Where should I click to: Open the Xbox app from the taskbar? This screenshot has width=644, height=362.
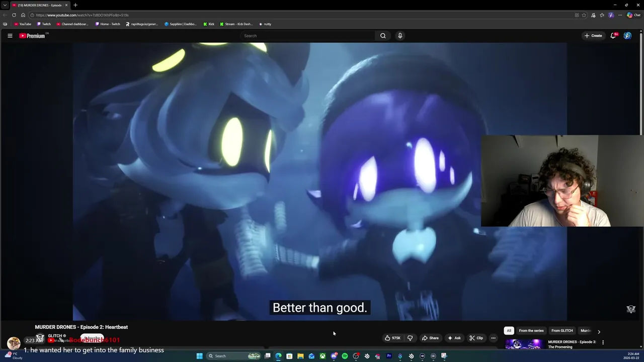(x=323, y=356)
